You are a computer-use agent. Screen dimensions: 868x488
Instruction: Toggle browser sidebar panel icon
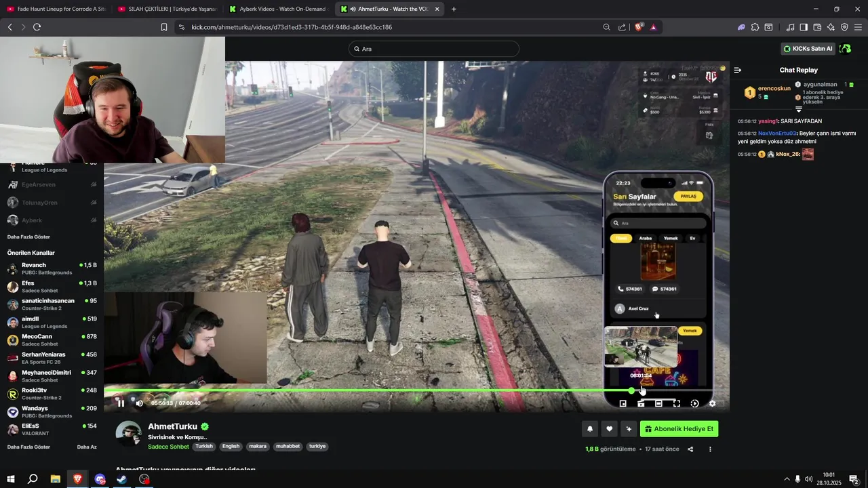click(x=804, y=27)
